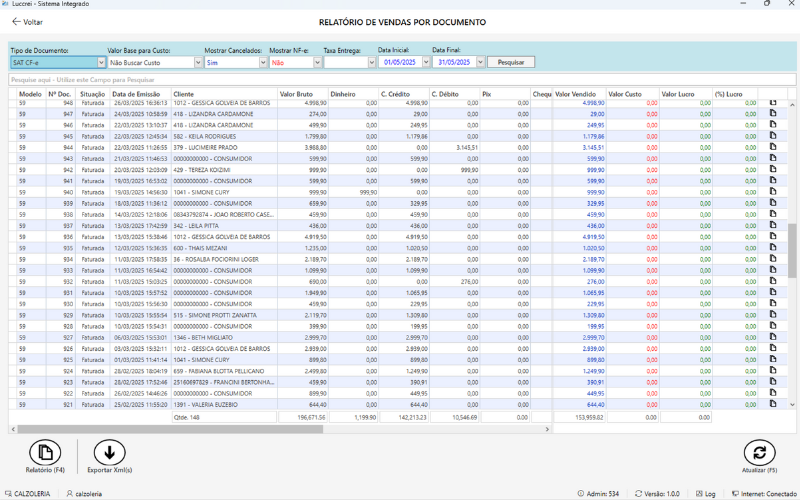
Task: Expand the Valor Base para Custo dropdown
Action: click(198, 62)
